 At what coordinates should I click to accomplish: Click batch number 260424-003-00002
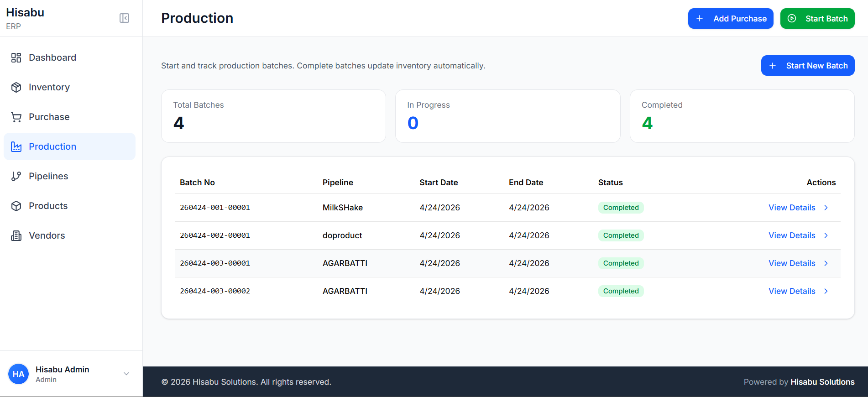pos(215,291)
